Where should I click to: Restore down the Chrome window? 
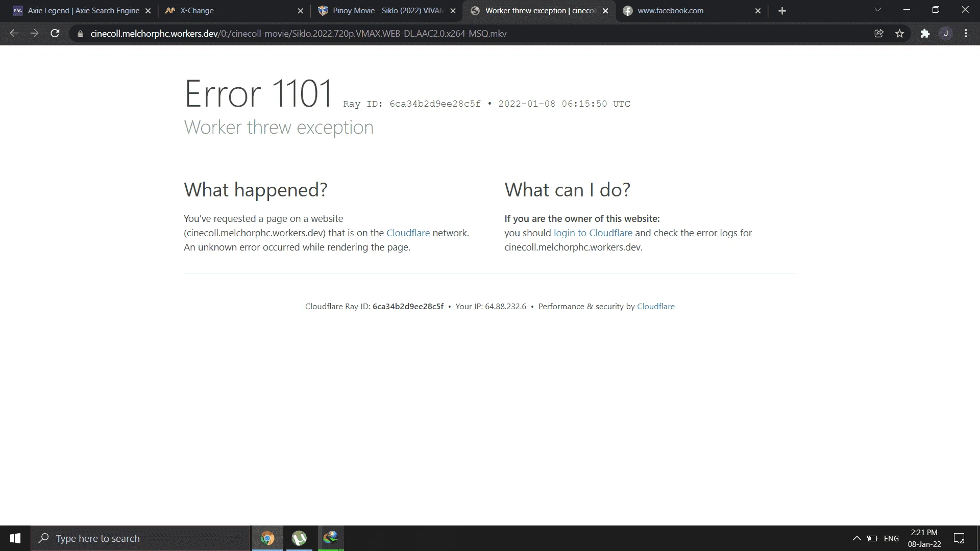click(x=936, y=10)
